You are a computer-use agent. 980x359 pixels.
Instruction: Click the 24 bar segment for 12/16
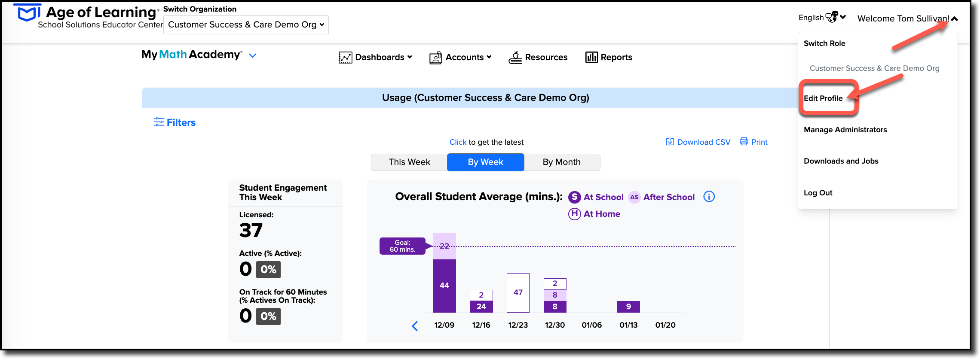[481, 307]
